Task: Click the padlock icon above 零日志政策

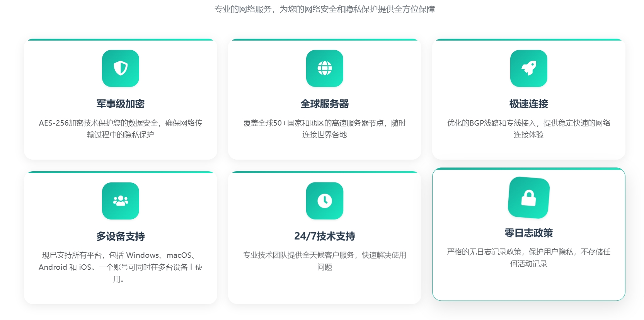Action: click(528, 198)
